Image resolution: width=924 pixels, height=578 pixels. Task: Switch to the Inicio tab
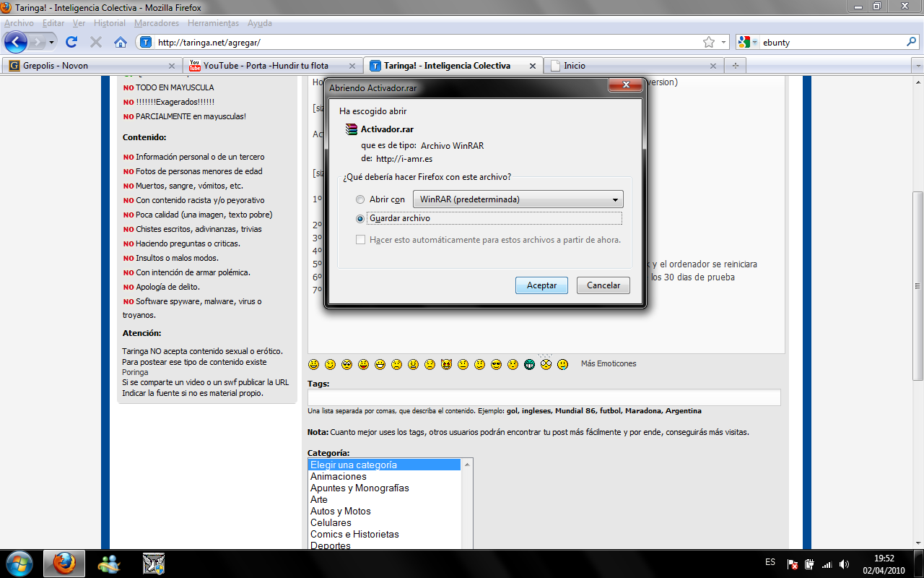click(x=633, y=66)
